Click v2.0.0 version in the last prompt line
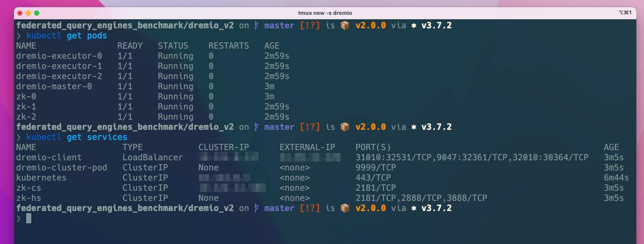This screenshot has height=244, width=644. point(371,208)
